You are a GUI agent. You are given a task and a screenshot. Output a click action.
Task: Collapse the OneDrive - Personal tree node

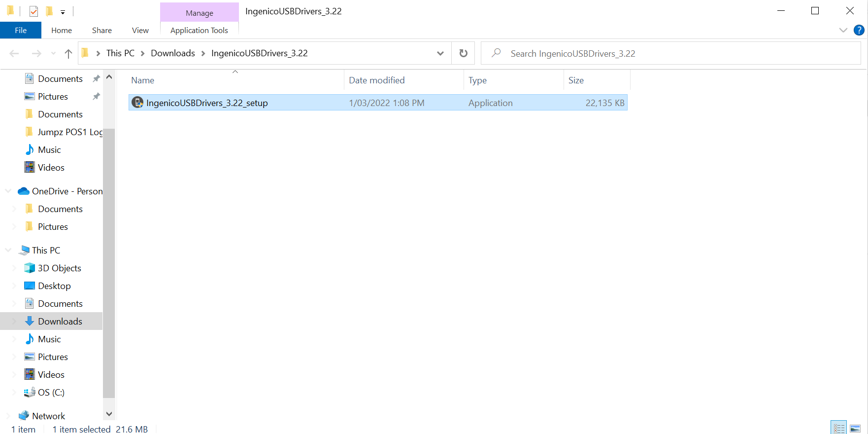tap(8, 191)
